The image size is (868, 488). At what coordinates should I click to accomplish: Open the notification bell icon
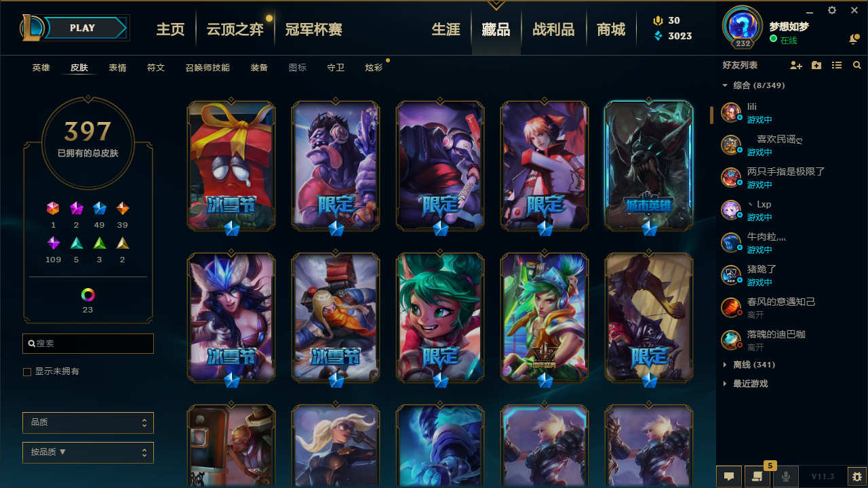point(854,39)
